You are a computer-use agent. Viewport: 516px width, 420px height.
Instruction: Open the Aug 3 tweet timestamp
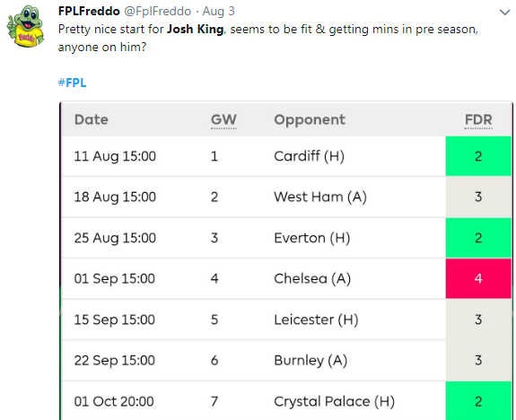(218, 11)
